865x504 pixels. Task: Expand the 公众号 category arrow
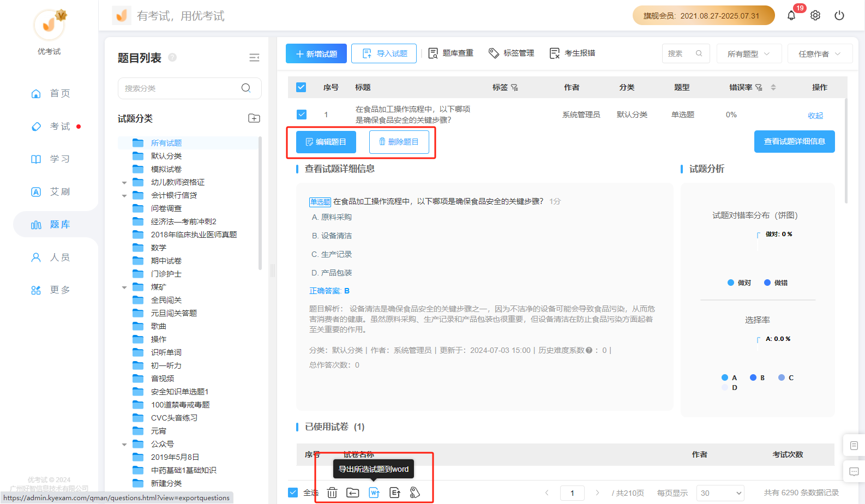(x=124, y=445)
